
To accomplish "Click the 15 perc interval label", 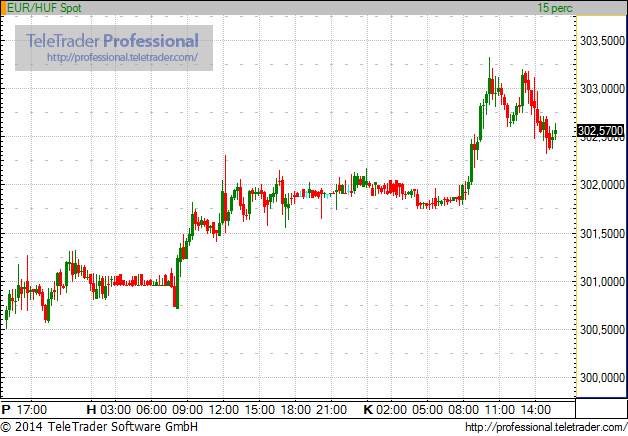I will [x=555, y=8].
